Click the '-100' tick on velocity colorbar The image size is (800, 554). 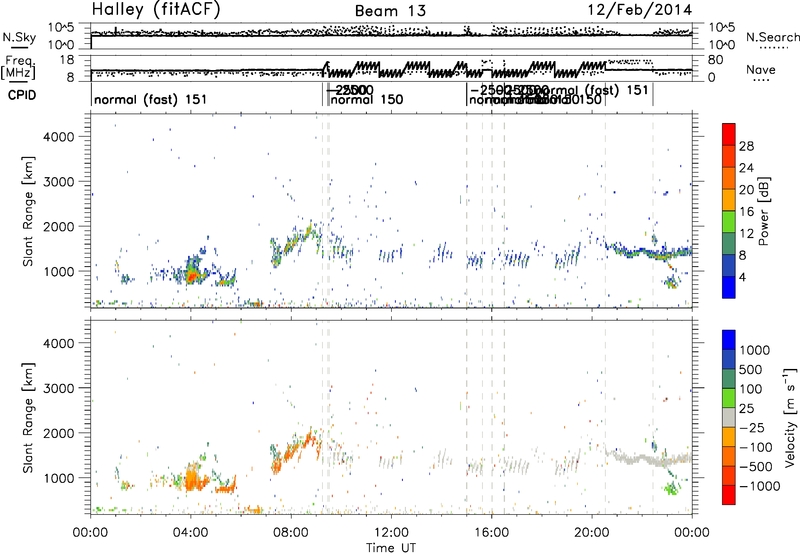pyautogui.click(x=756, y=447)
